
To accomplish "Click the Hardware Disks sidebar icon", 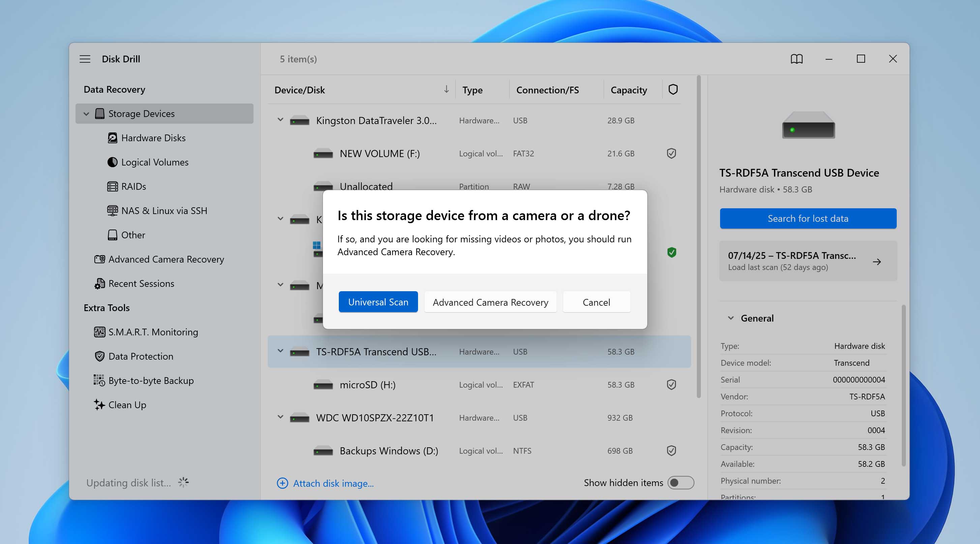I will point(112,138).
